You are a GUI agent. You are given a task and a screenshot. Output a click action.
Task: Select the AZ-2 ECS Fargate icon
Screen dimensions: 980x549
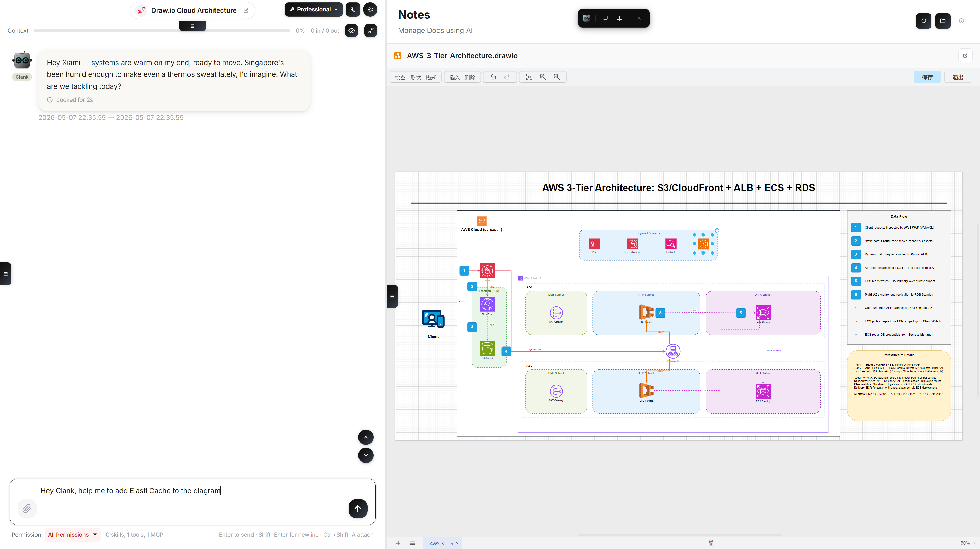[x=646, y=391]
